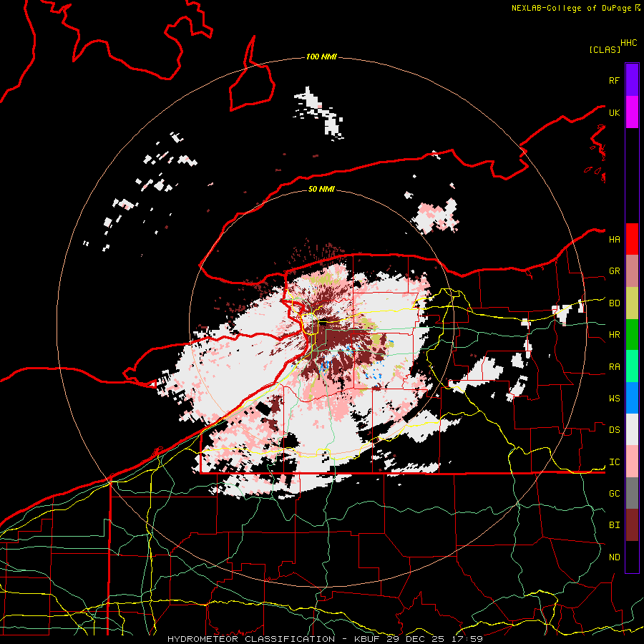The image size is (644, 644).
Task: Click the magenta UK legend color swatch
Action: (x=632, y=112)
